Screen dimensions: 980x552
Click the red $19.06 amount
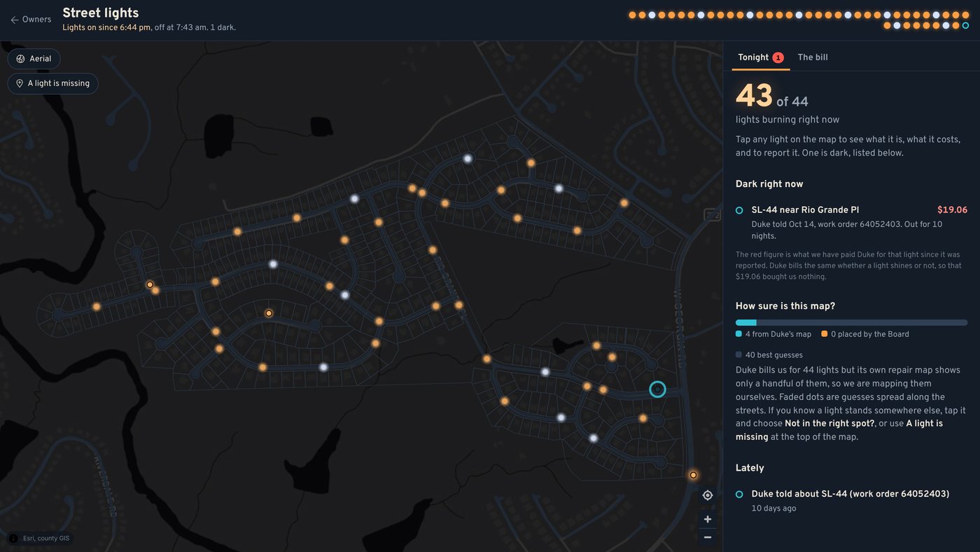pyautogui.click(x=952, y=210)
